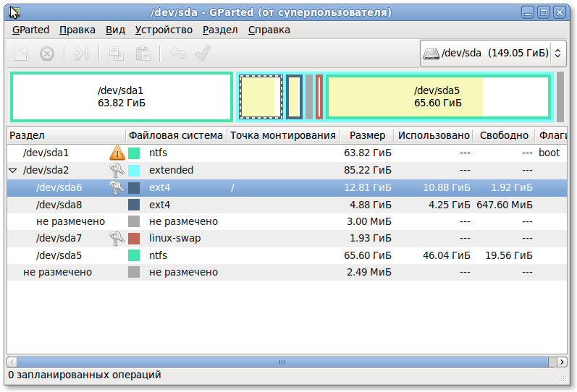Click the 10.88 ГиБ used value

[447, 187]
